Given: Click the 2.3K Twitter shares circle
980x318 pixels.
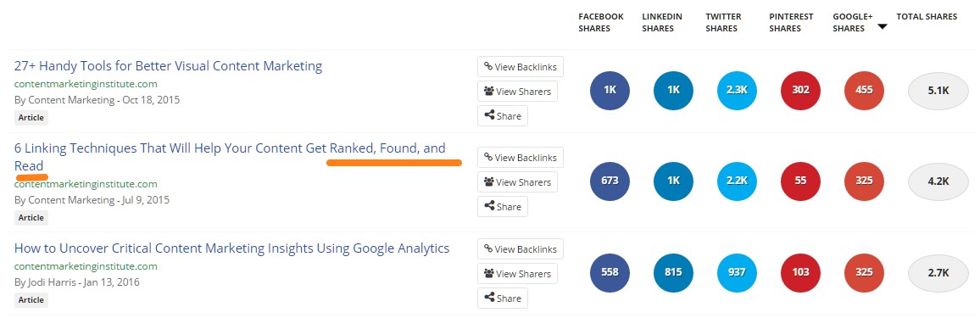Looking at the screenshot, I should click(x=737, y=91).
